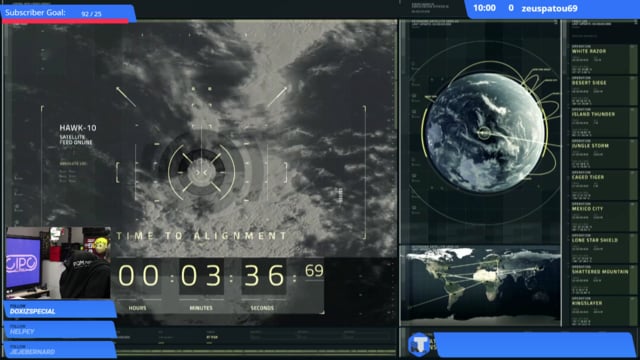Select Operation JUNGLE STORM entry
This screenshot has height=360, width=640.
(x=604, y=154)
